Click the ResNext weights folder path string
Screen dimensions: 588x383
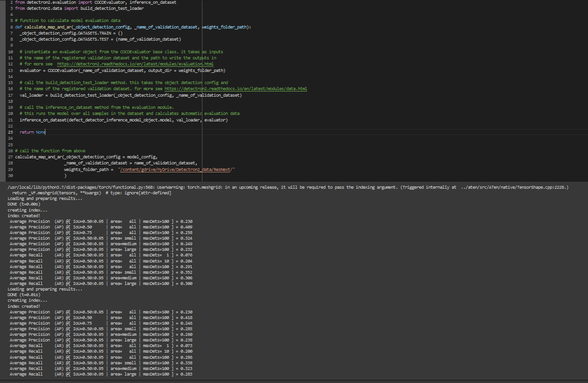[176, 170]
